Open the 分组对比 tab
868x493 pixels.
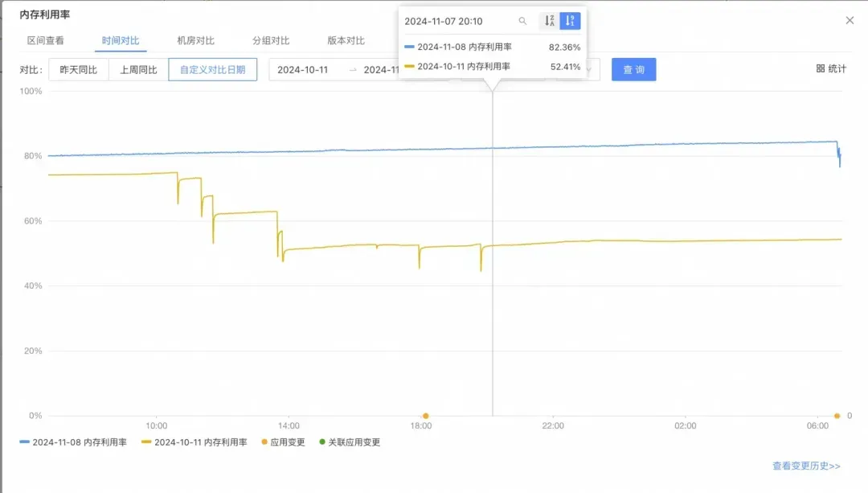pos(271,40)
